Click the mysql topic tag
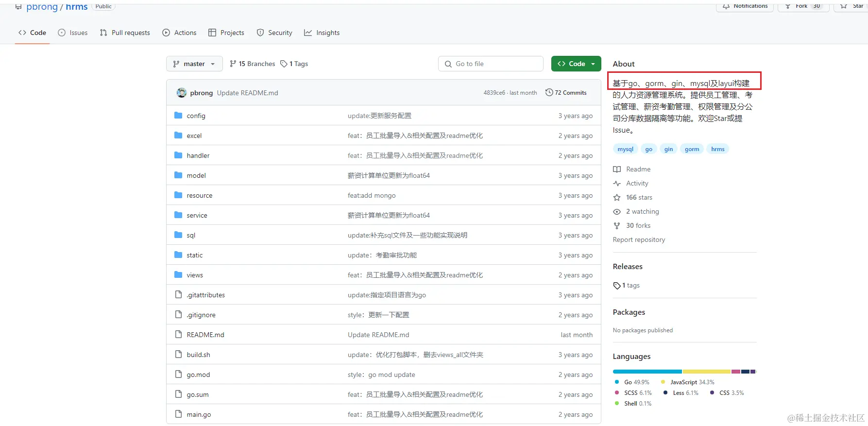The image size is (868, 426). (x=625, y=149)
